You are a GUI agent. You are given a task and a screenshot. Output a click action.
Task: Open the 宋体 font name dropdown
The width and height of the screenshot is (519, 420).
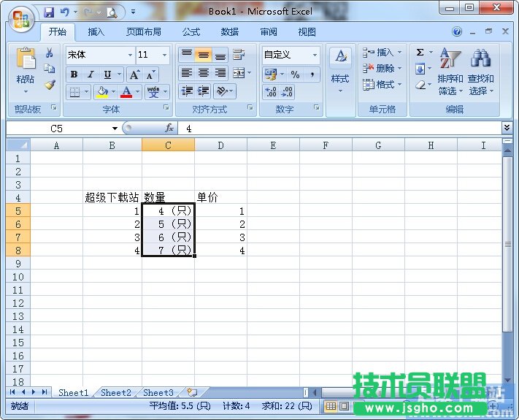(130, 55)
